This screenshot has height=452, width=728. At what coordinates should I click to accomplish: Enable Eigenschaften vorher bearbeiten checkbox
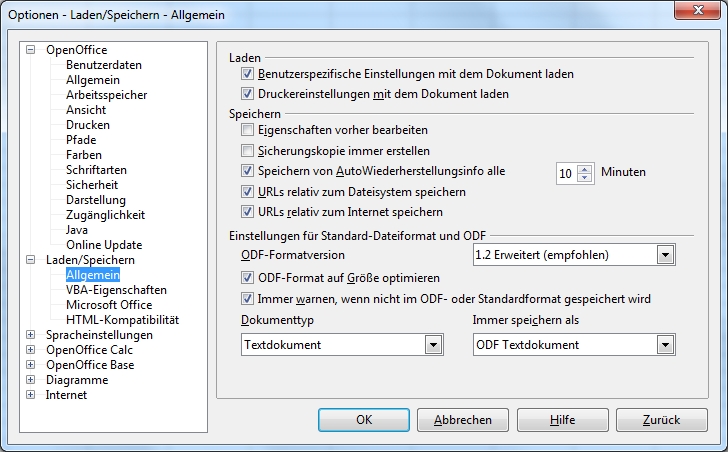248,130
